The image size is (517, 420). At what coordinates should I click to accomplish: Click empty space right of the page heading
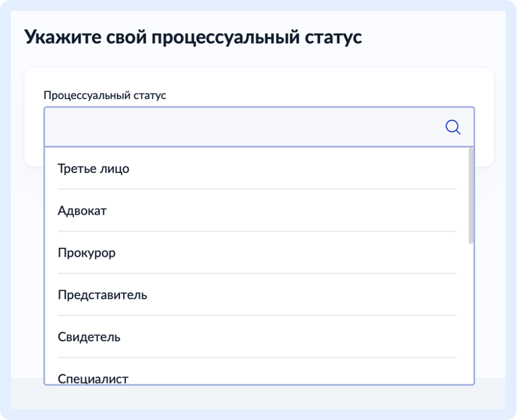point(434,38)
